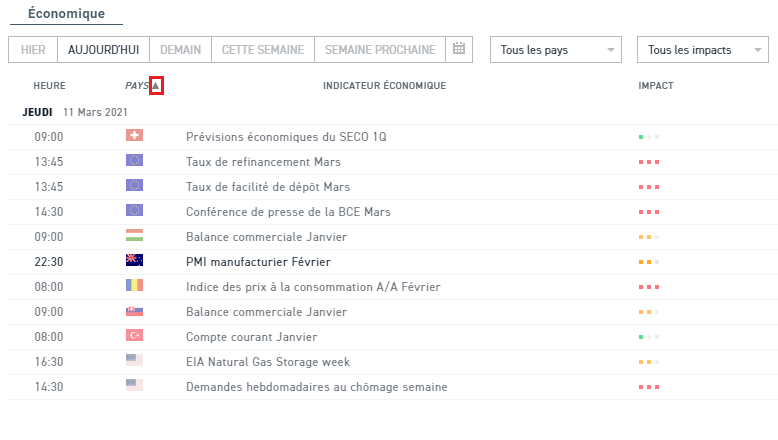Click the Slovak flag at 09:00
The height and width of the screenshot is (440, 778).
[x=134, y=311]
